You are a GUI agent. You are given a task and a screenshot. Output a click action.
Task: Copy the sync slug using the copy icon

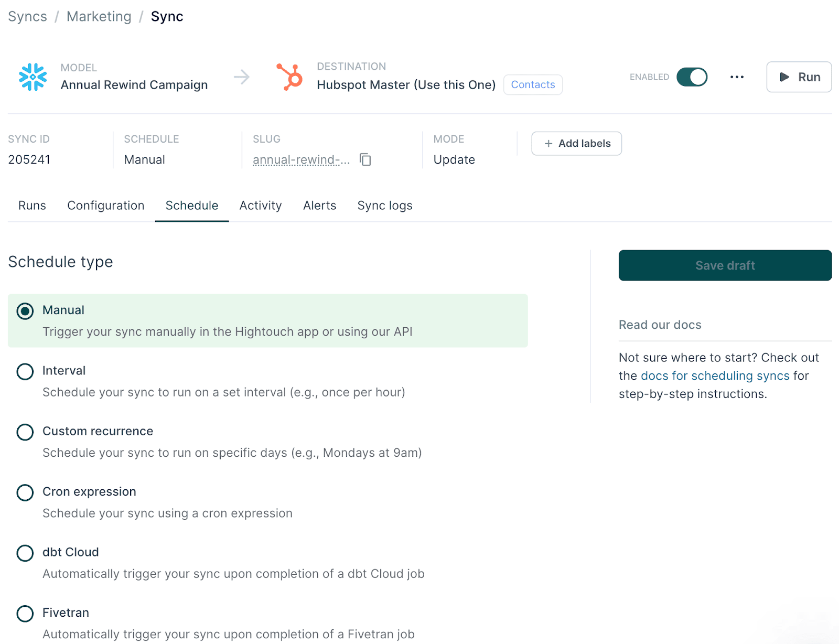click(x=365, y=159)
